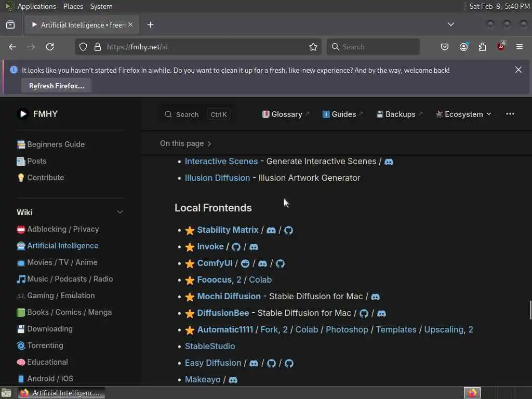Open the Ecosystem dropdown menu
This screenshot has height=399, width=532.
463,114
